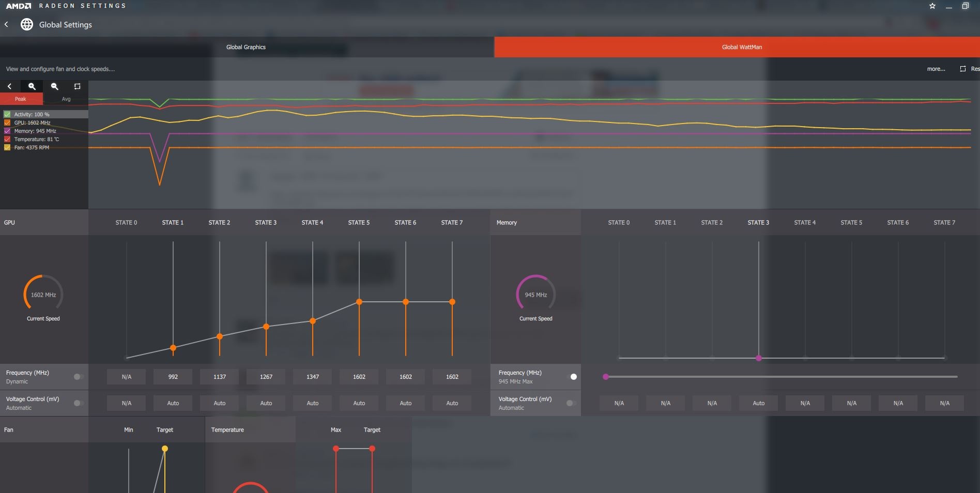Toggle the Activity graph checkbox

7,114
